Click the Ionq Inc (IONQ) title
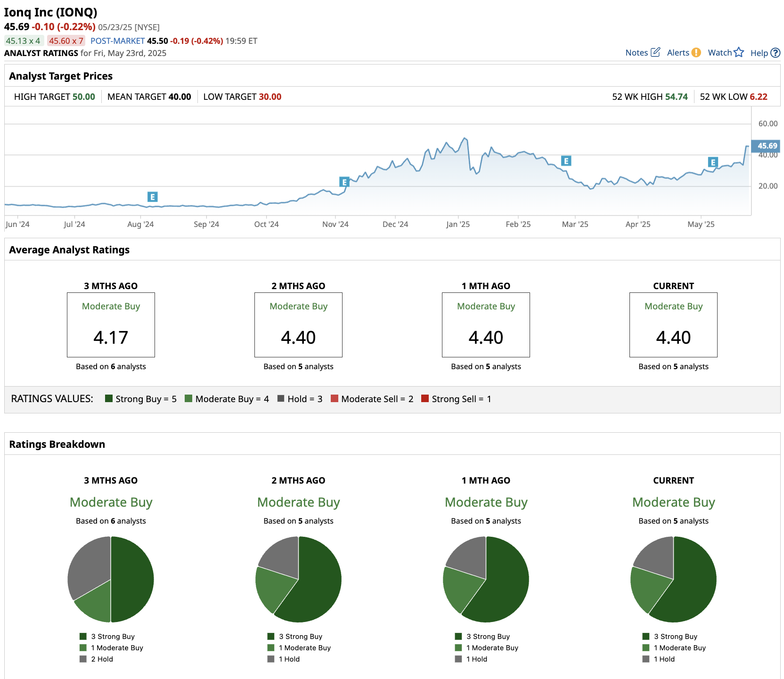Screen dimensions: 784x679 [51, 12]
